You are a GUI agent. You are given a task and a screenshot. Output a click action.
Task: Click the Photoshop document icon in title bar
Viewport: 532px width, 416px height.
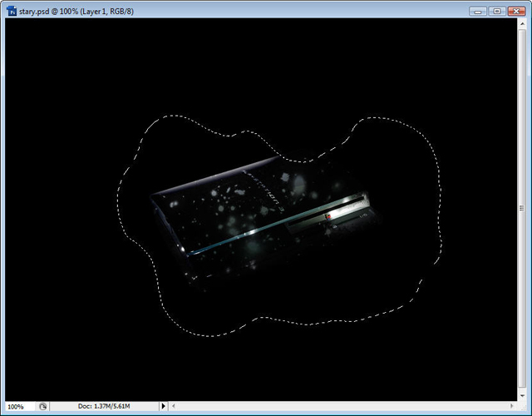[x=12, y=11]
